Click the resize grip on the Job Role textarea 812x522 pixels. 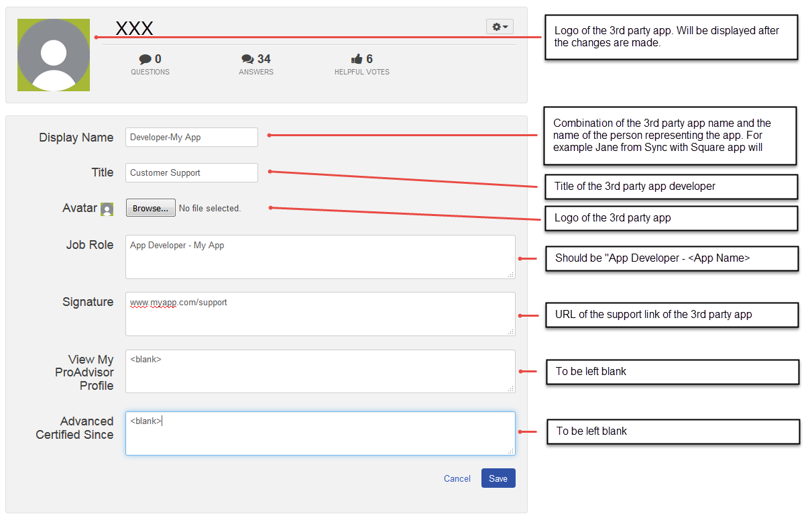pyautogui.click(x=512, y=276)
